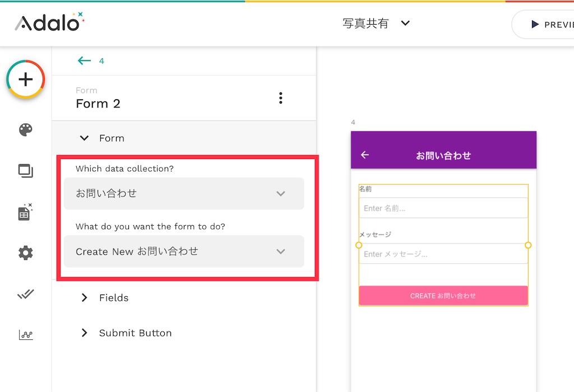Click the Adalo logo
The width and height of the screenshot is (574, 392).
tap(49, 22)
